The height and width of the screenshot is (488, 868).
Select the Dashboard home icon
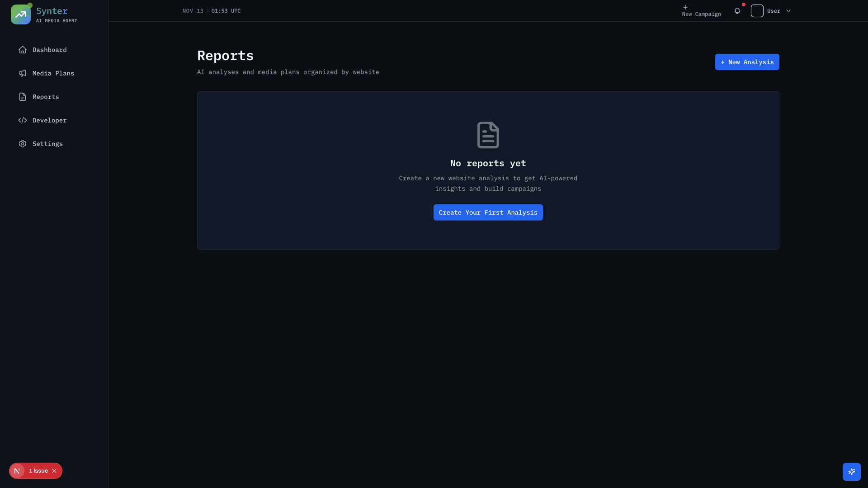pos(23,50)
